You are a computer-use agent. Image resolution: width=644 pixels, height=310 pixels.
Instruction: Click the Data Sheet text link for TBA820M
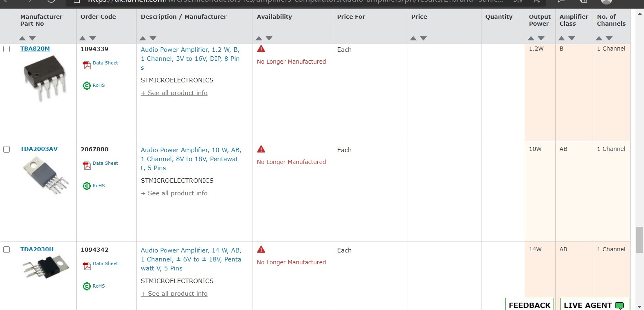coord(106,63)
